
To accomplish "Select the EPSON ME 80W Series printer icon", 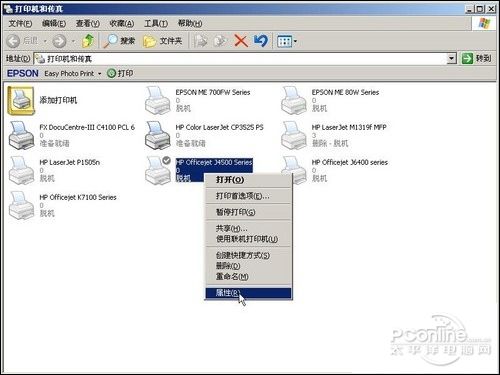I will click(x=293, y=101).
